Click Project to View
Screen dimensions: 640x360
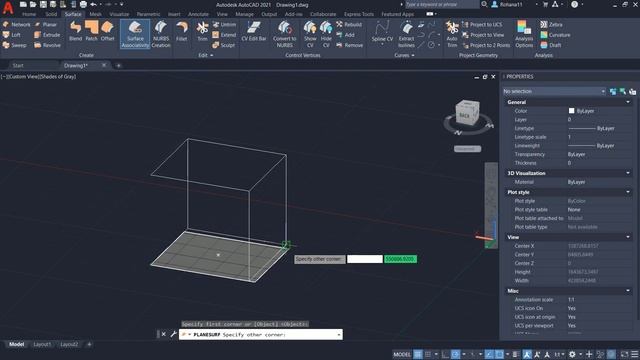pyautogui.click(x=483, y=35)
